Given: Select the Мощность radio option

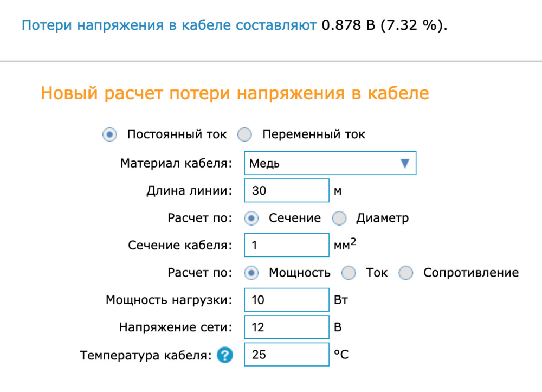Looking at the screenshot, I should coord(251,273).
